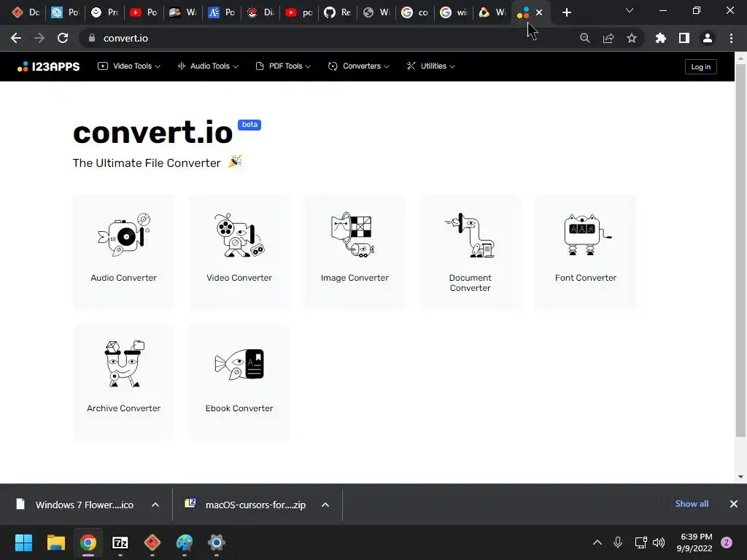Open the Font Converter card

pyautogui.click(x=586, y=252)
